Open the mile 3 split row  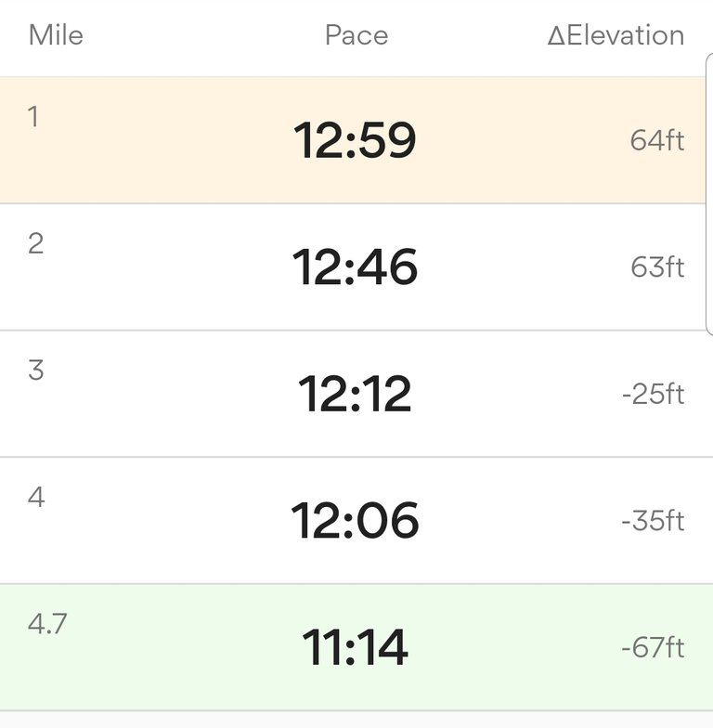[356, 394]
